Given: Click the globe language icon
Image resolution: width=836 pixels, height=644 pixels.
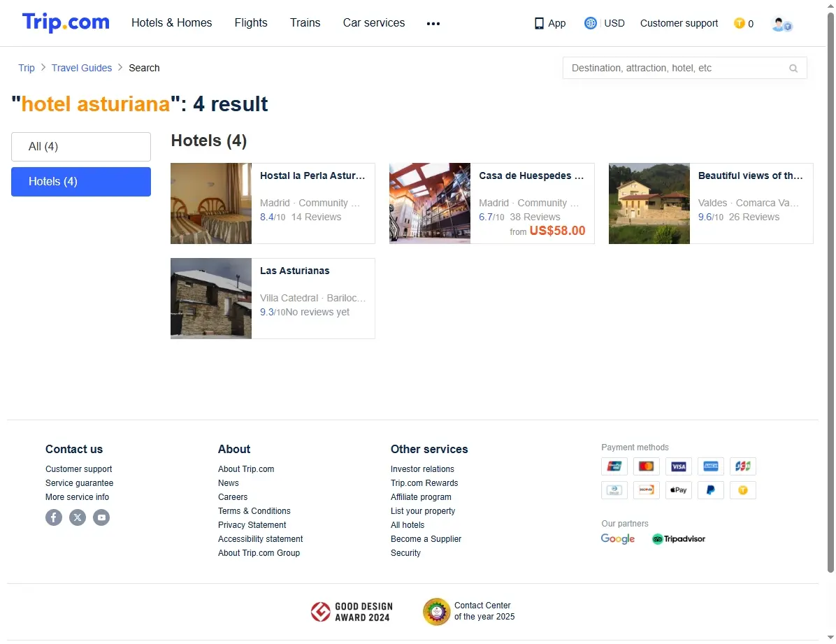Looking at the screenshot, I should click(590, 23).
